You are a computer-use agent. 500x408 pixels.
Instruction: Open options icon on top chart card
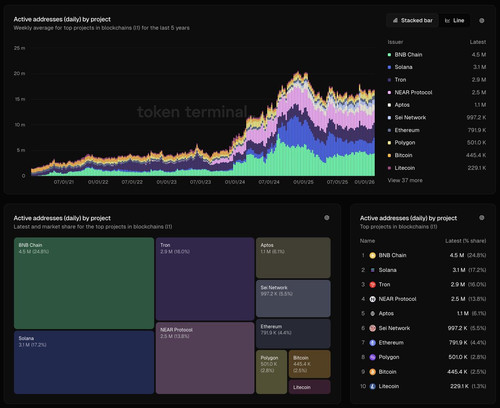pos(482,21)
